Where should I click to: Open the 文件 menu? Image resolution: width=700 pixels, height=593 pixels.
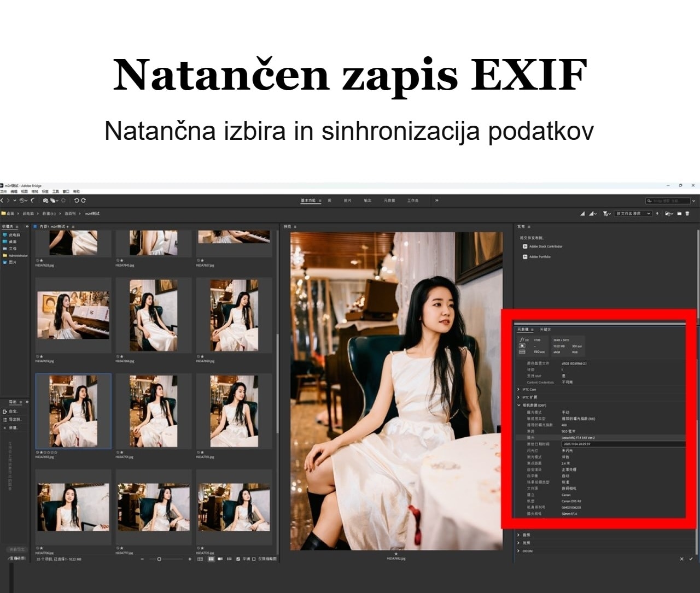pyautogui.click(x=3, y=191)
